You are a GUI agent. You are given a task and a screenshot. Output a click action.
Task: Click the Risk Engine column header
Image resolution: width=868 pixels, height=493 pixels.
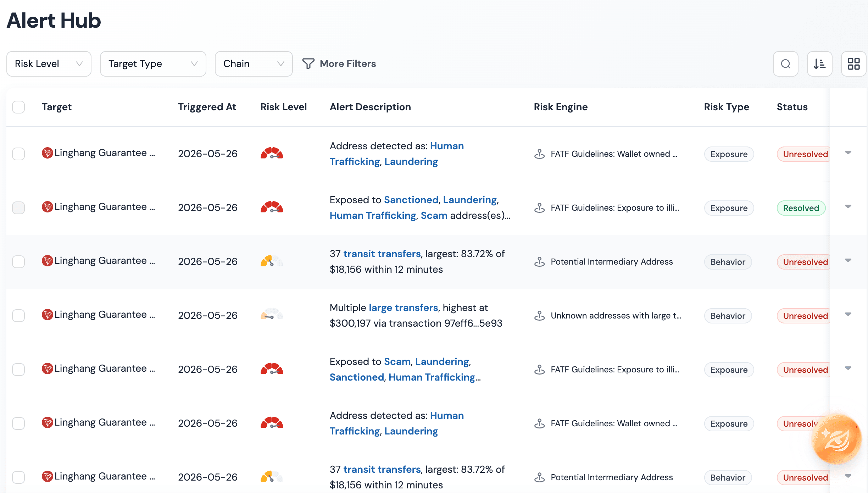click(x=561, y=107)
